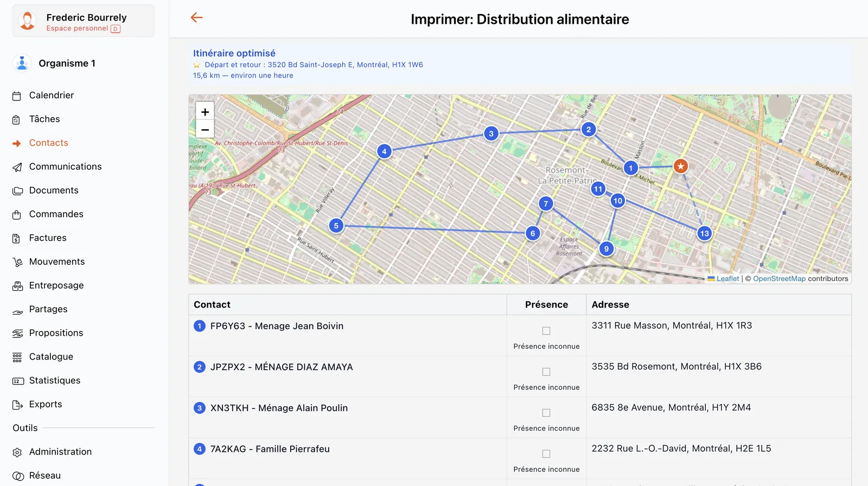Viewport: 868px width, 486px height.
Task: Go to Communications in sidebar
Action: (x=66, y=167)
